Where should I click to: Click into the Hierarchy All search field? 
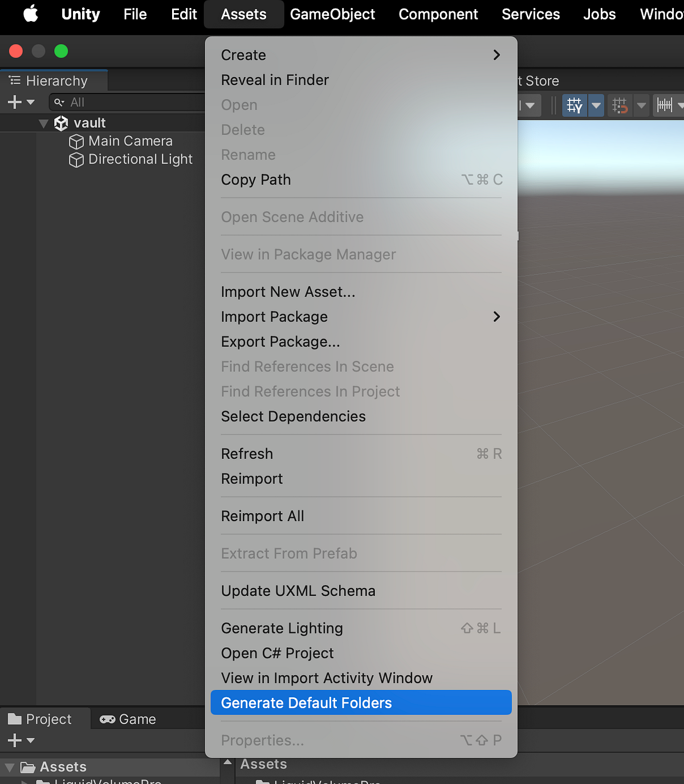coord(114,102)
